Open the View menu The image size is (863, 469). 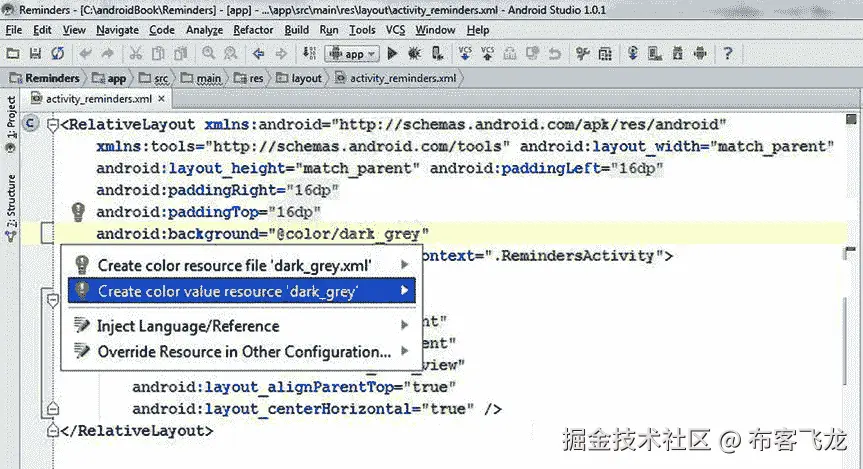click(74, 30)
